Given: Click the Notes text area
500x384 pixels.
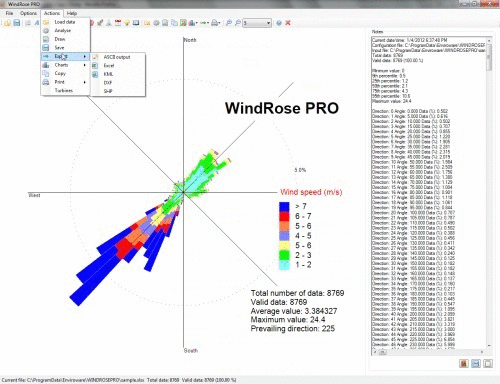Looking at the screenshot, I should point(429,193).
